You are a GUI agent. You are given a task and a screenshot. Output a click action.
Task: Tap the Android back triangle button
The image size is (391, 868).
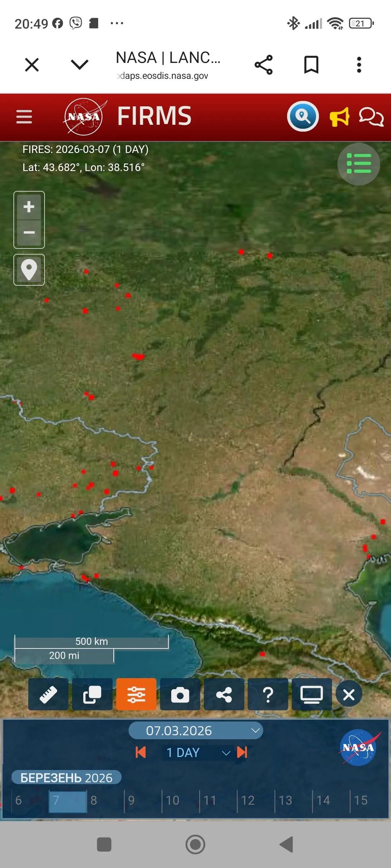coord(286,844)
